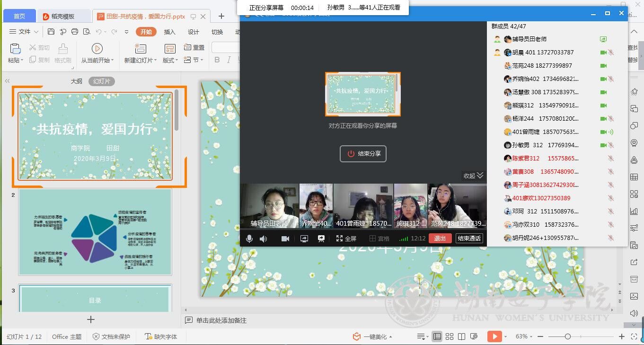This screenshot has width=644, height=345.
Task: Open the 插入 ribbon tab
Action: tap(169, 32)
